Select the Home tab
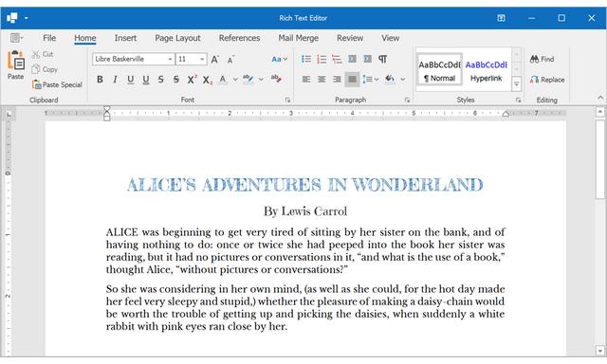Screen dimensions: 607x364 coord(85,38)
